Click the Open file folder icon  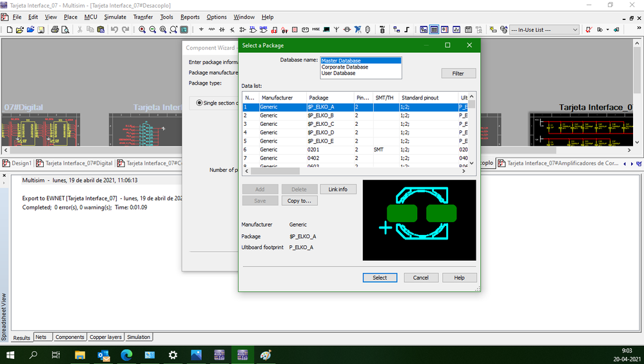(x=20, y=30)
